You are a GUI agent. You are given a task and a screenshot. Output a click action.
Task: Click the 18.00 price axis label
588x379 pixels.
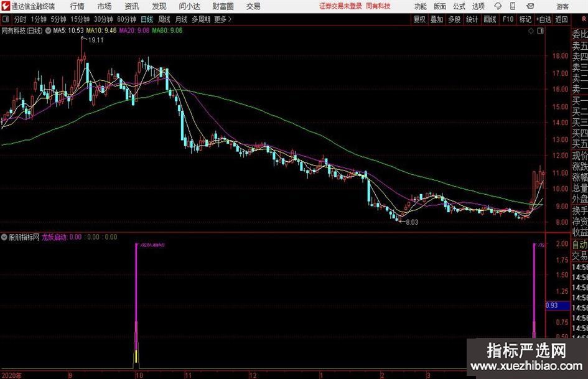[x=560, y=56]
